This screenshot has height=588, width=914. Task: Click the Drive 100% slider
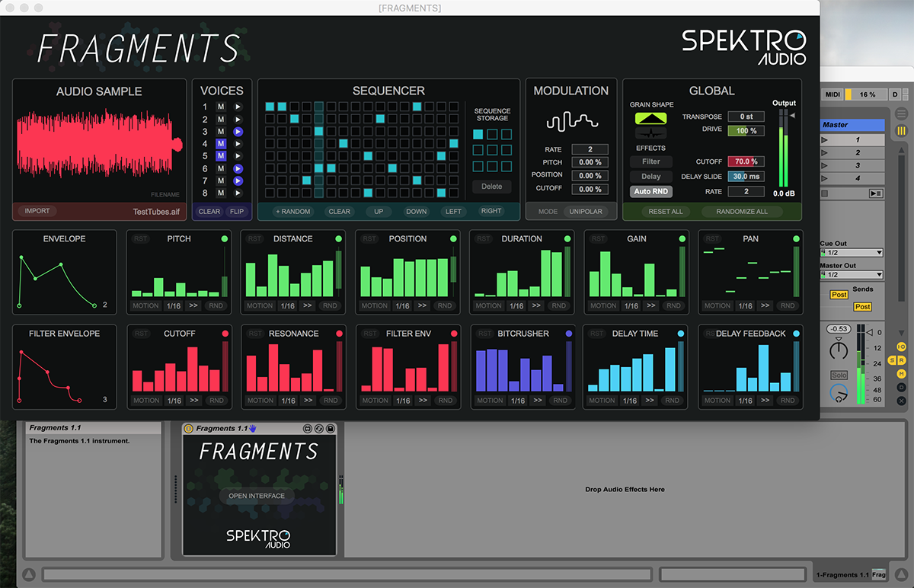tap(746, 131)
